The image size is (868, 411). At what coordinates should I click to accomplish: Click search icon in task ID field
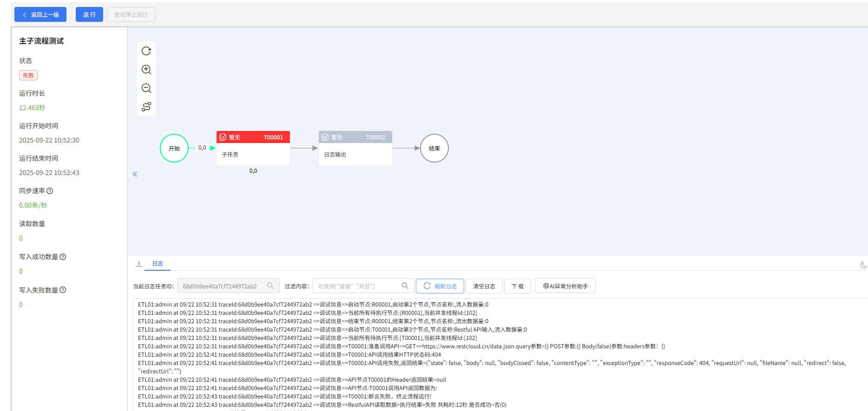pos(270,286)
